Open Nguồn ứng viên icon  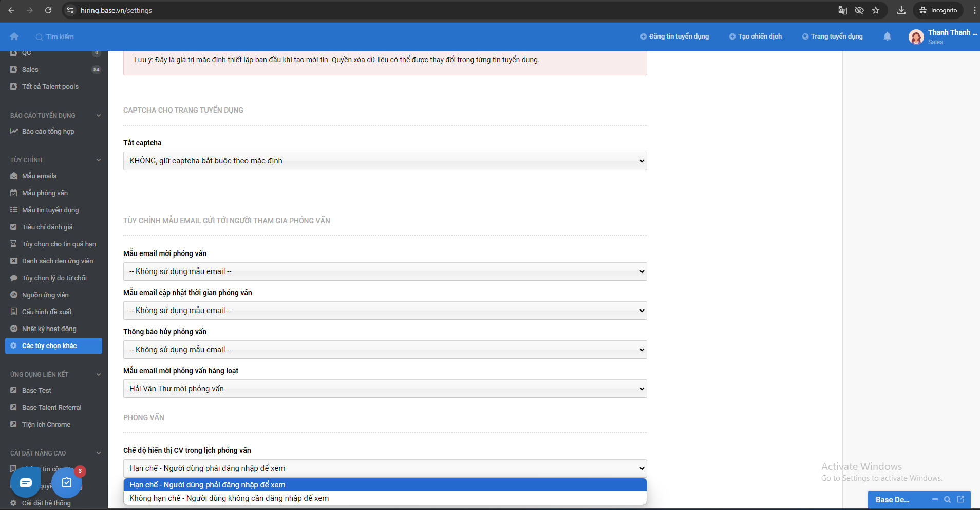tap(14, 295)
